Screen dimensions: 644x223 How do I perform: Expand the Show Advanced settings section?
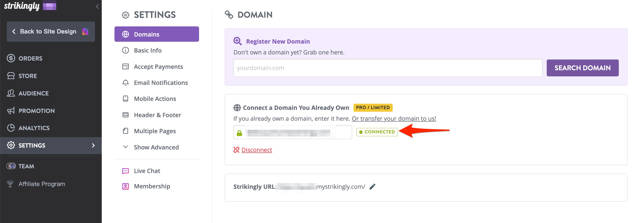tap(156, 147)
